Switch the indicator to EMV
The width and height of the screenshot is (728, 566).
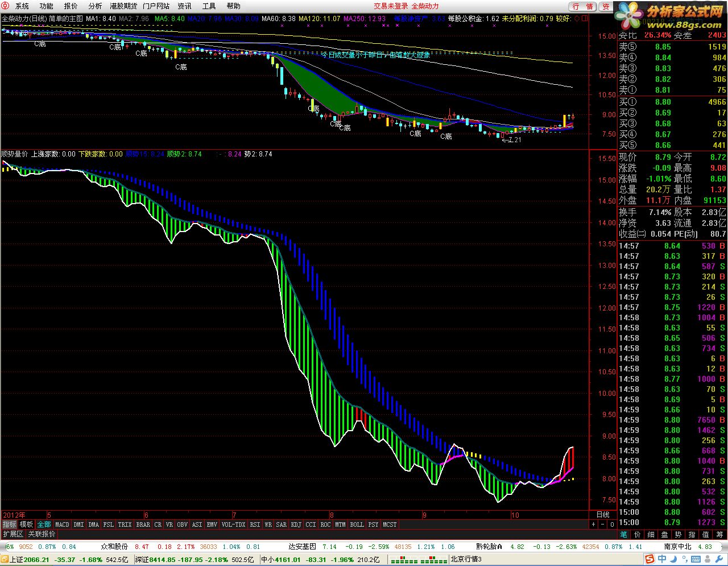coord(212,524)
